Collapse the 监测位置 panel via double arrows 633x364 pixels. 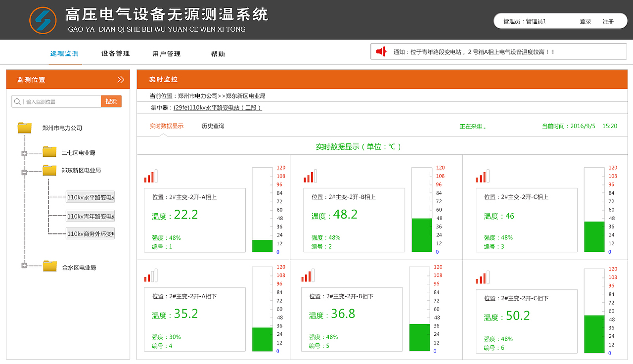[x=120, y=79]
